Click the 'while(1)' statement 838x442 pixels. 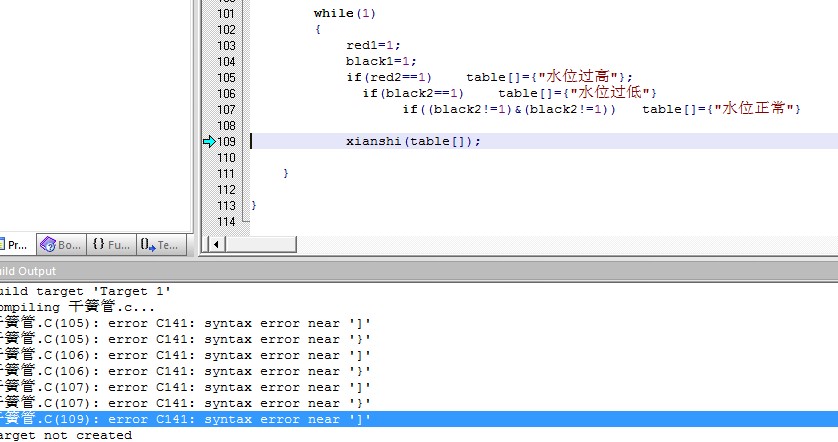345,13
